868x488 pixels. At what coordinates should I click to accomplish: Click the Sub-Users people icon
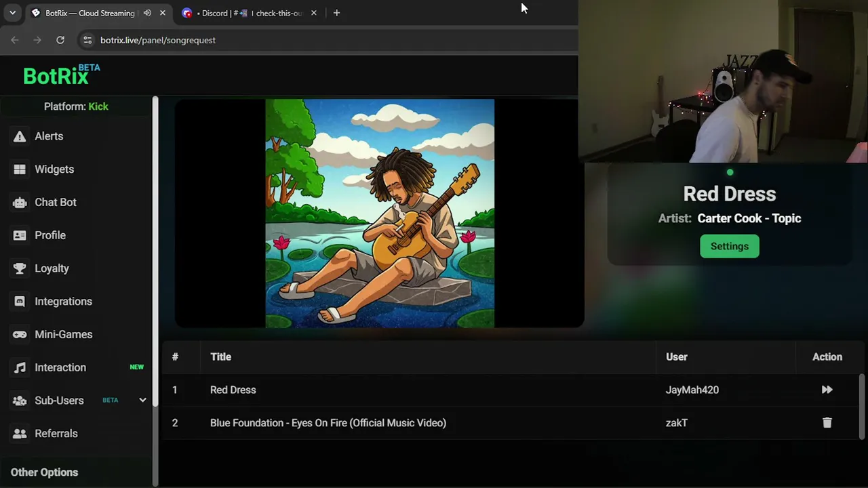point(20,401)
